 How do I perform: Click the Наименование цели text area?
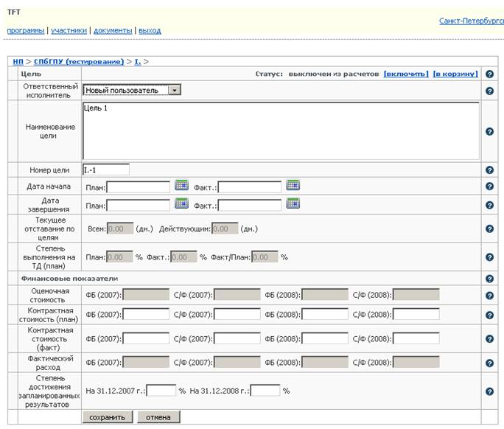(281, 131)
